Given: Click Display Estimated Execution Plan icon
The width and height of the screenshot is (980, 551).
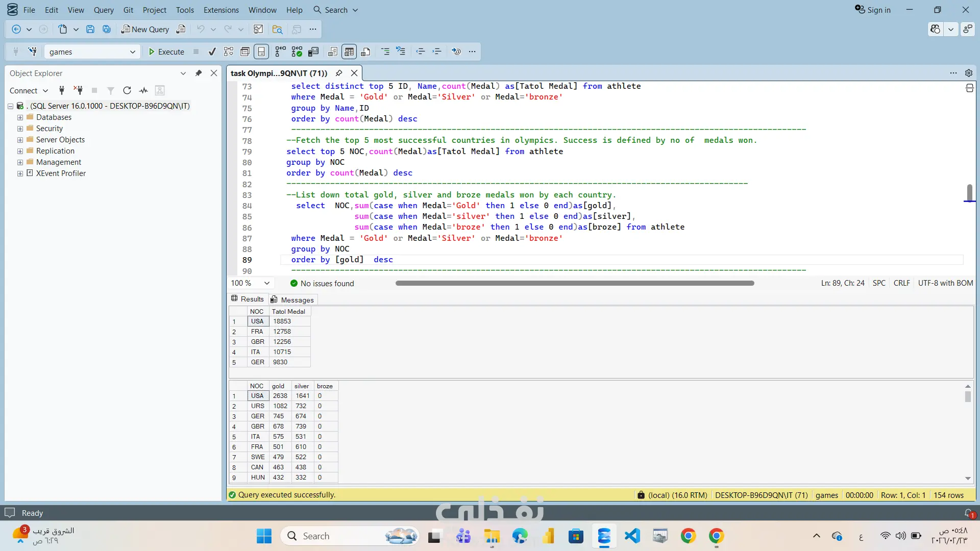Looking at the screenshot, I should pyautogui.click(x=229, y=52).
